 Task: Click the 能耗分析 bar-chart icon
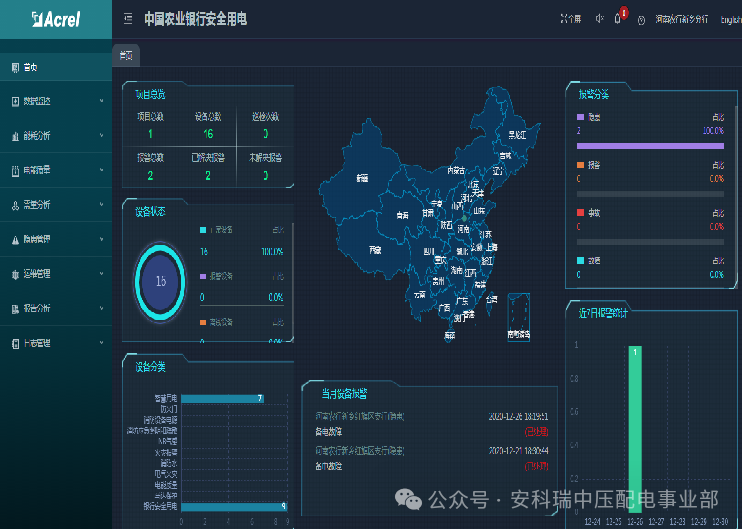16,136
